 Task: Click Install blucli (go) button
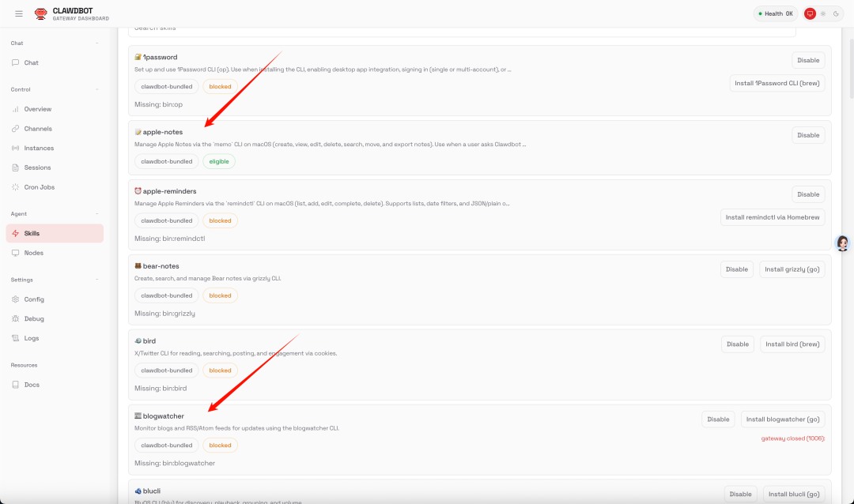point(794,495)
